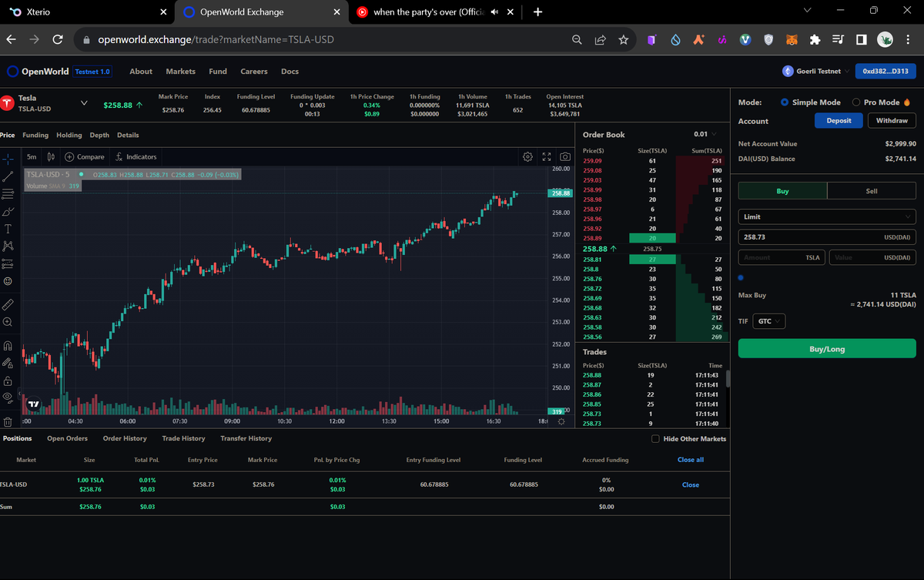Click the Close all positions link
This screenshot has width=924, height=580.
(691, 460)
